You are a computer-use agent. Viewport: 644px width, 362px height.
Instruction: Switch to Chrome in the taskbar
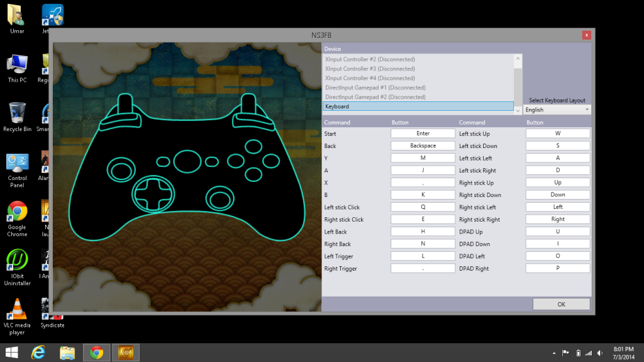click(x=96, y=353)
